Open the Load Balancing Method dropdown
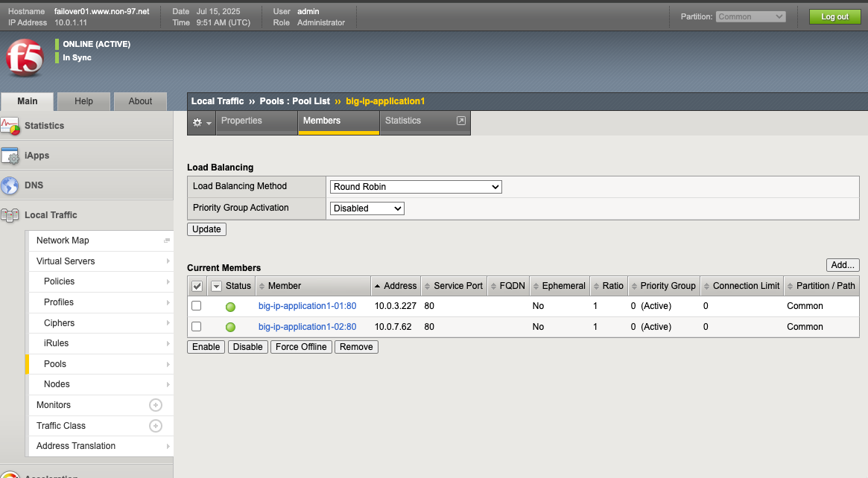The image size is (868, 478). click(x=416, y=187)
